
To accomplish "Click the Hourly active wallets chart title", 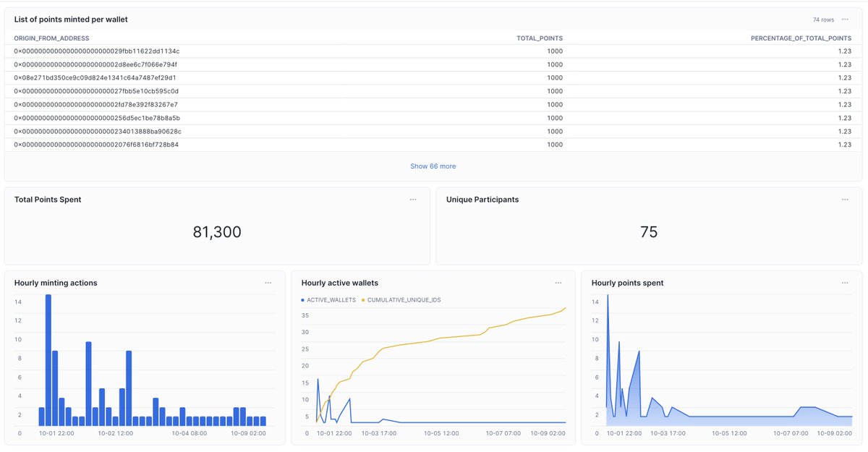I will coord(340,283).
